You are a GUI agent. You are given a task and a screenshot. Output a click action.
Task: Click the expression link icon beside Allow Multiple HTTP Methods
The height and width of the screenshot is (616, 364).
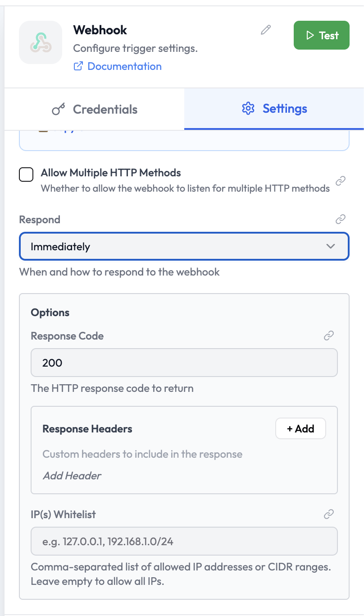click(341, 180)
